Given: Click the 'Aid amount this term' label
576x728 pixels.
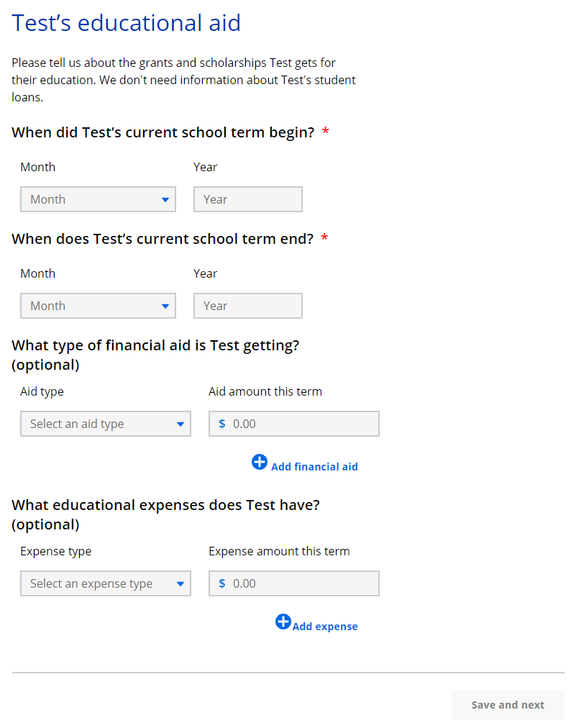Looking at the screenshot, I should [265, 391].
